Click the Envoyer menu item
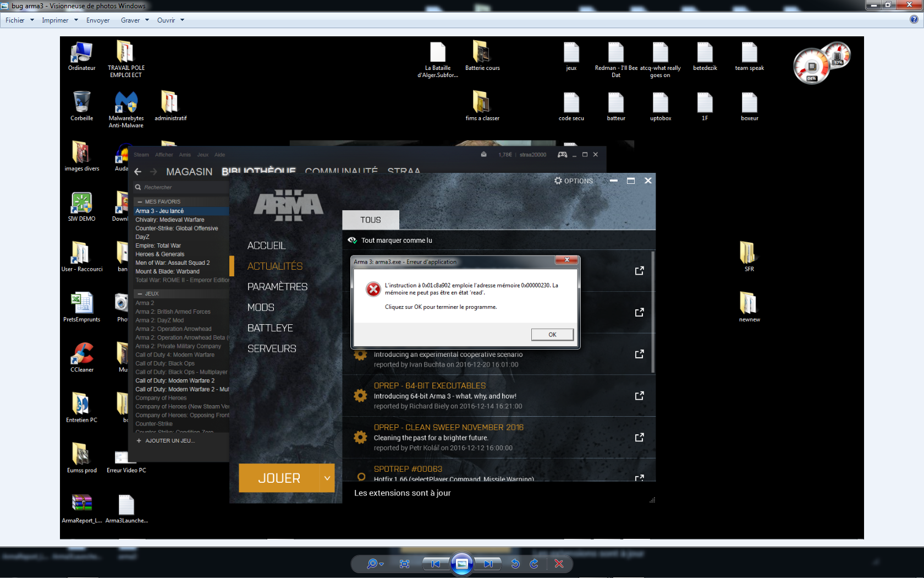This screenshot has height=578, width=924. tap(98, 20)
